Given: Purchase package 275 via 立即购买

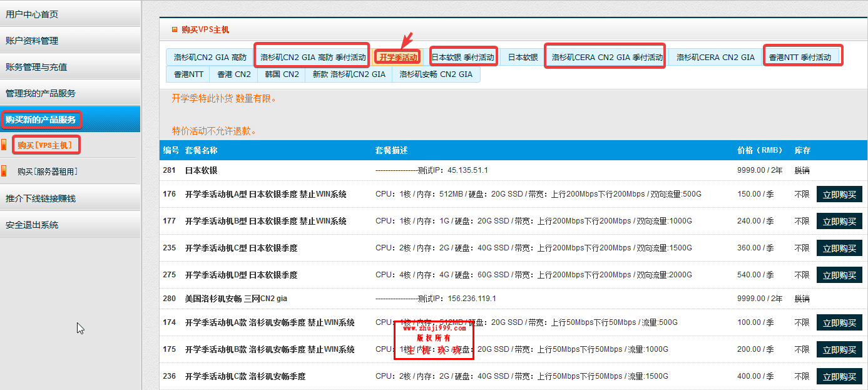Looking at the screenshot, I should (839, 275).
